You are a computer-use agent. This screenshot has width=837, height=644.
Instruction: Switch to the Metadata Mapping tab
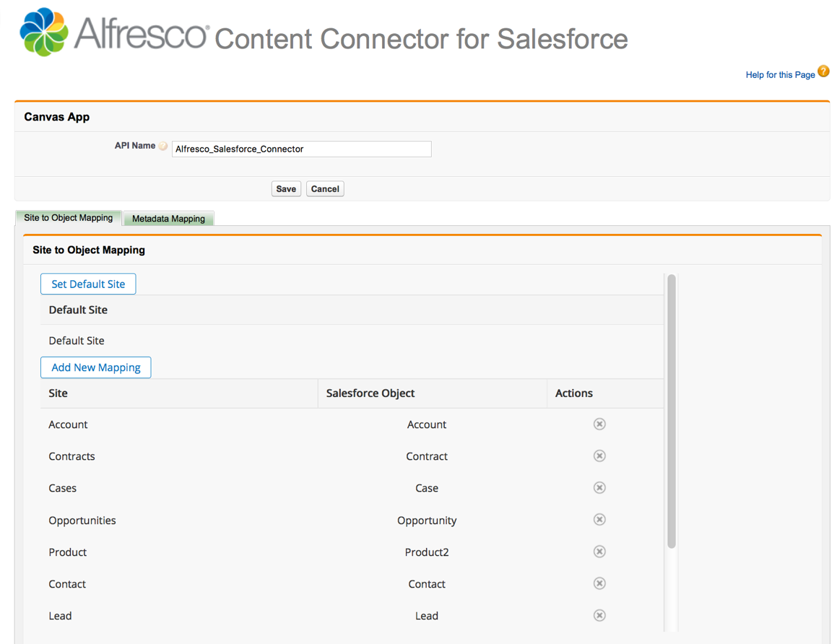tap(168, 219)
